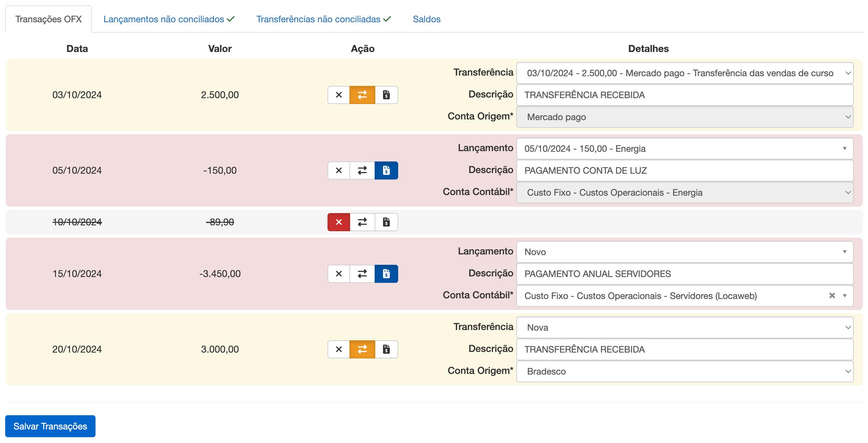
Task: Click the value -3.450,00
Action: tap(220, 273)
